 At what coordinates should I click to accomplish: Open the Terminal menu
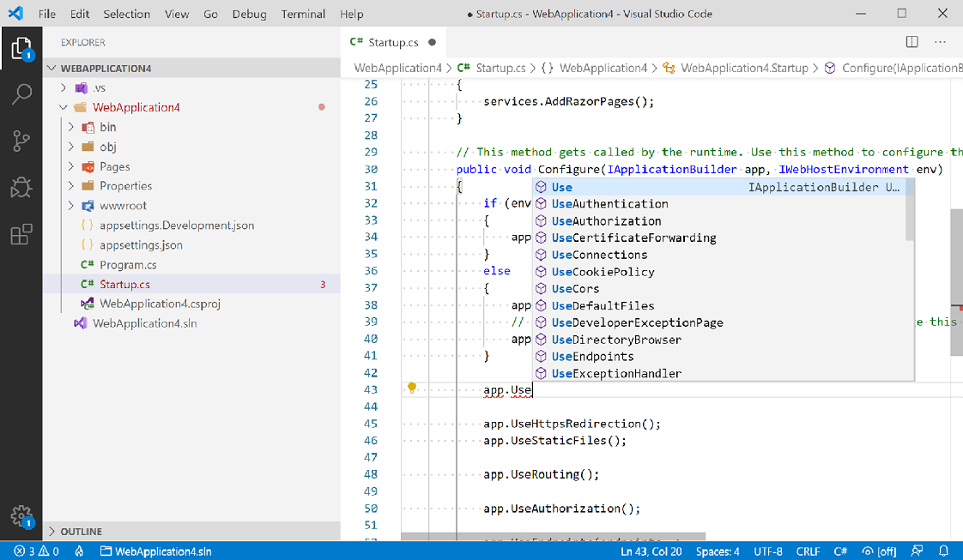(x=302, y=14)
